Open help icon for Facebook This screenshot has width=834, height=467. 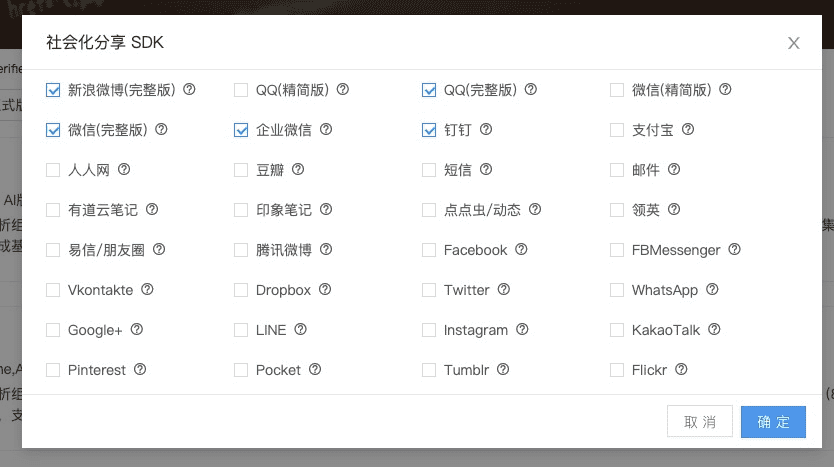[x=521, y=249]
